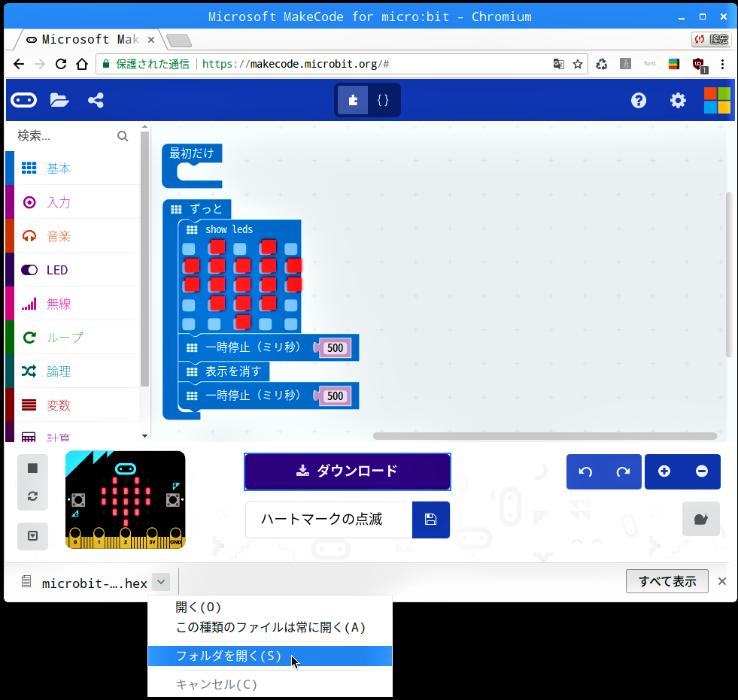This screenshot has height=700, width=738.
Task: Toggle slow-motion snail mode
Action: [x=701, y=519]
